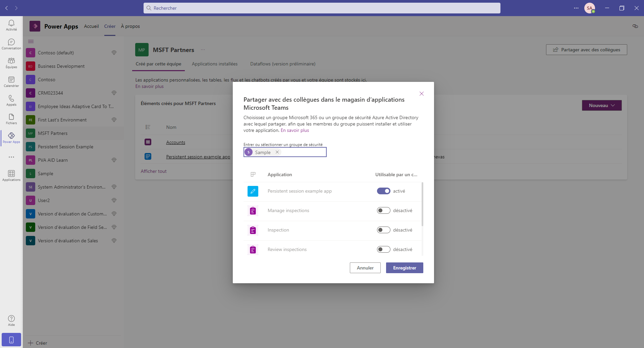Expand the Nouveau dropdown button

click(602, 105)
